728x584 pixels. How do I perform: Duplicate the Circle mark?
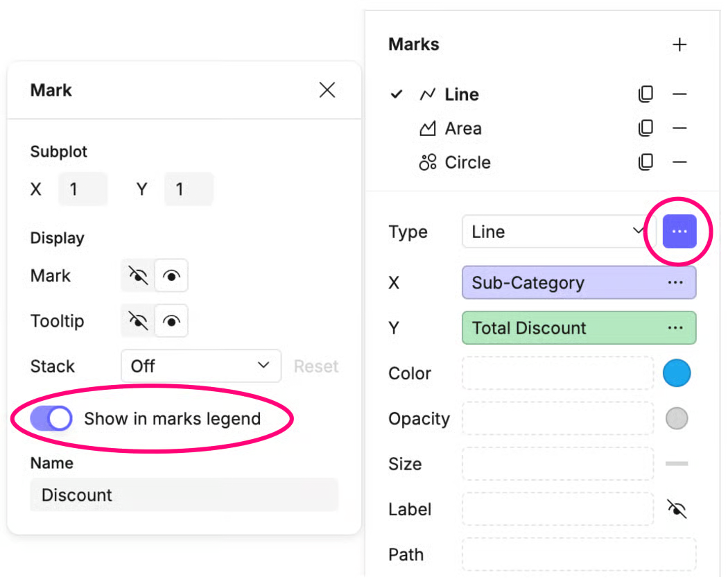click(645, 162)
